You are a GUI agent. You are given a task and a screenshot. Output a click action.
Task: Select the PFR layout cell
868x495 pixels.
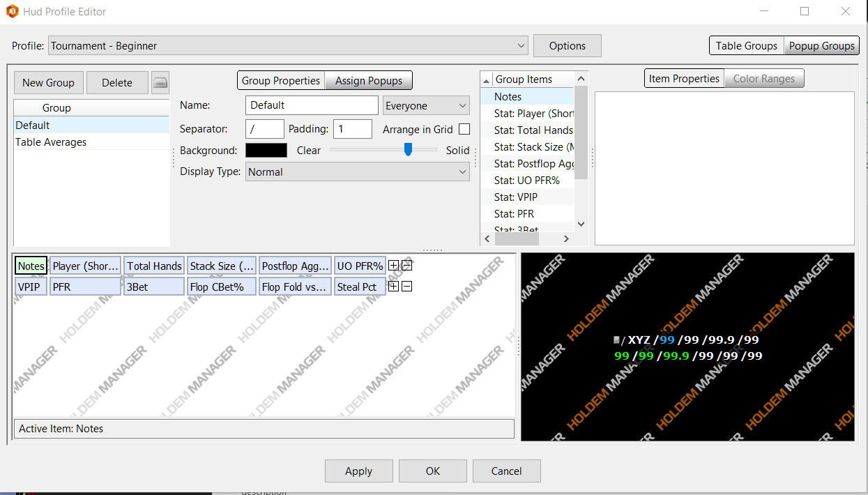pyautogui.click(x=86, y=287)
